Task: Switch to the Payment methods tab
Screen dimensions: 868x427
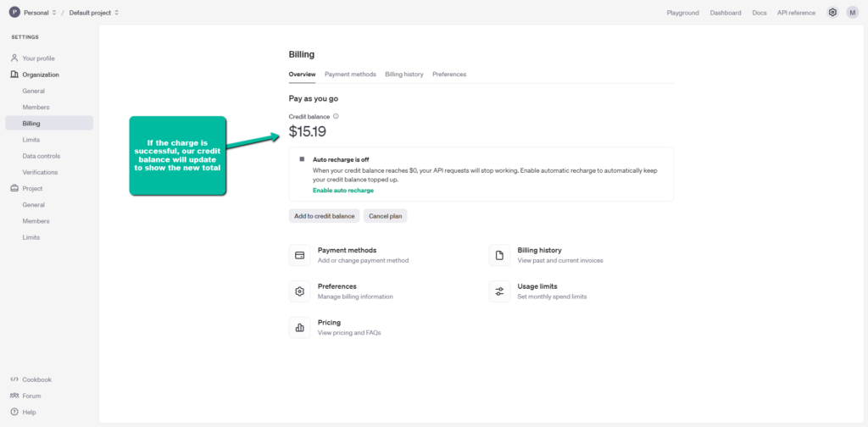Action: pyautogui.click(x=350, y=74)
